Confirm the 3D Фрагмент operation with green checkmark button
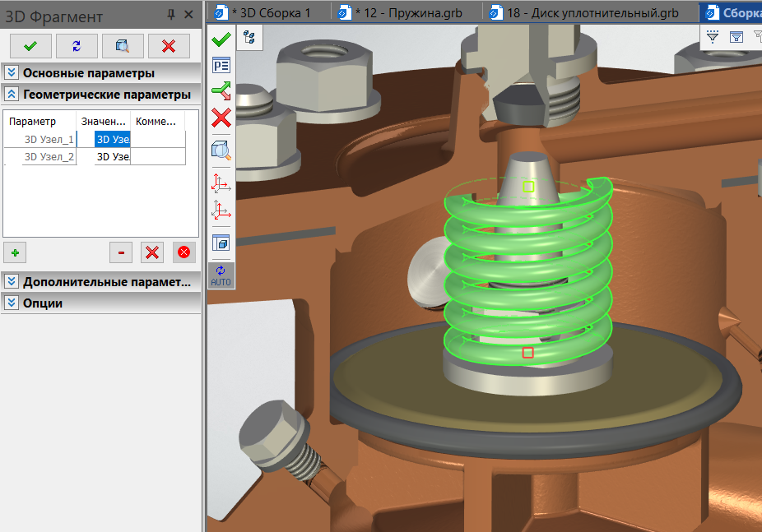This screenshot has height=532, width=762. tap(30, 46)
